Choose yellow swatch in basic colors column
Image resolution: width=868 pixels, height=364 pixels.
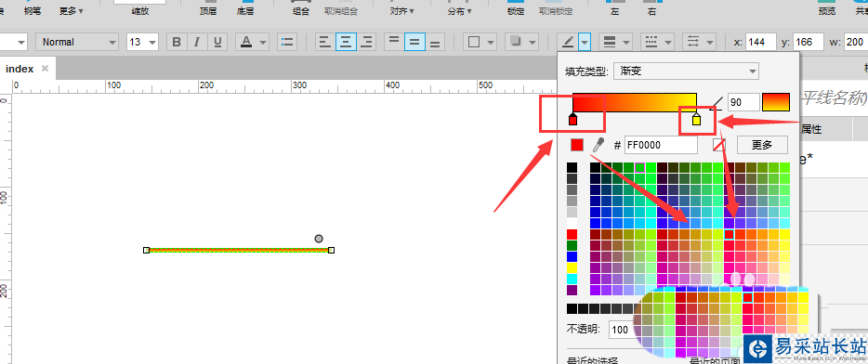[572, 267]
